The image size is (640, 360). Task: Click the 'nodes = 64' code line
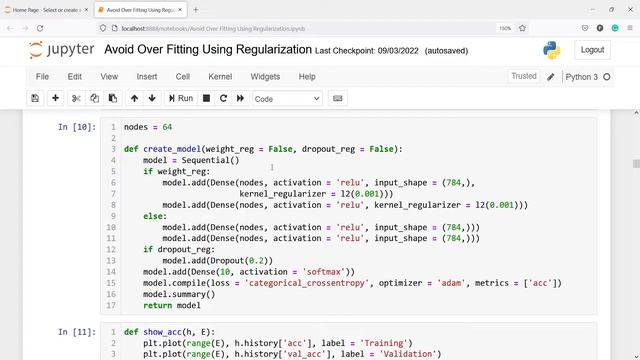coord(148,127)
